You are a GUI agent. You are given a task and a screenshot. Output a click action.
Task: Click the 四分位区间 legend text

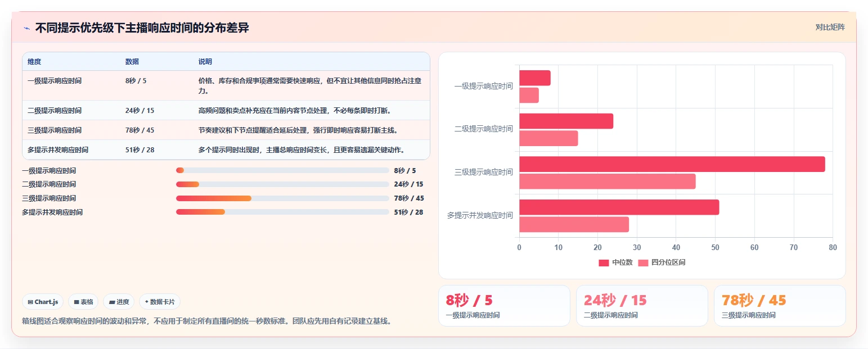pyautogui.click(x=668, y=262)
